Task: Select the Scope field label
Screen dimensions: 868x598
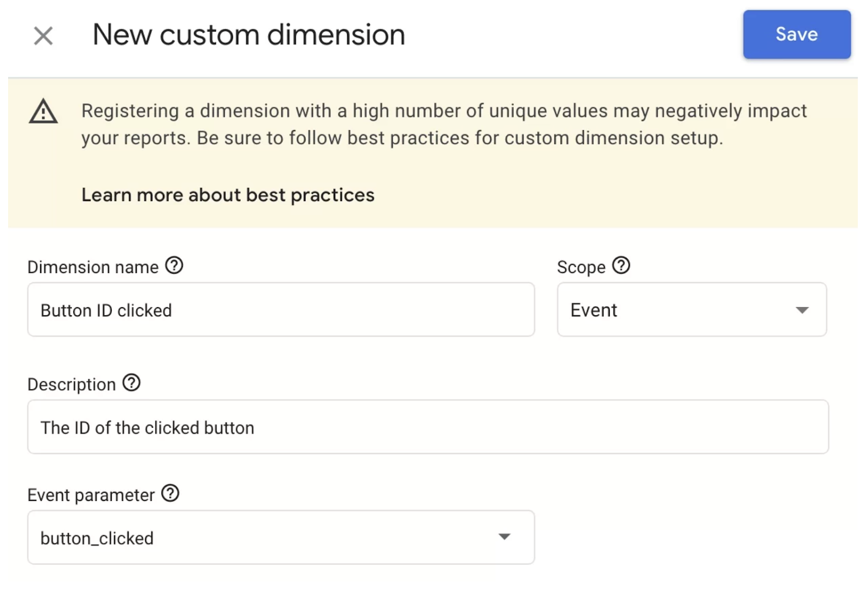Action: pyautogui.click(x=581, y=267)
